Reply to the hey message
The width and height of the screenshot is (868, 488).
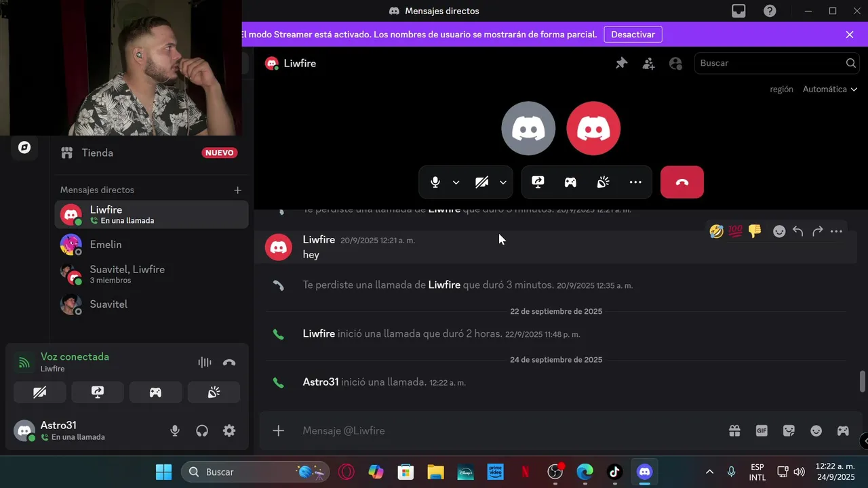pyautogui.click(x=798, y=232)
